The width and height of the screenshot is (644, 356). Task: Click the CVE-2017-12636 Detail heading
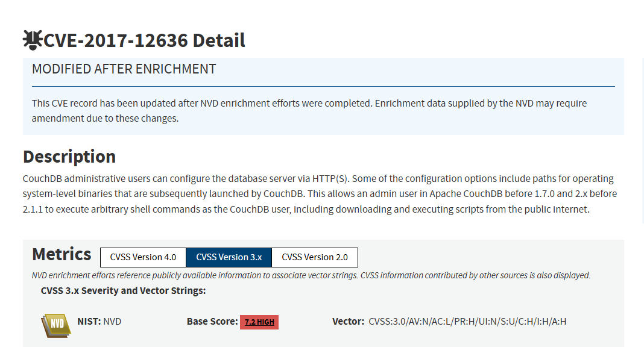(144, 40)
